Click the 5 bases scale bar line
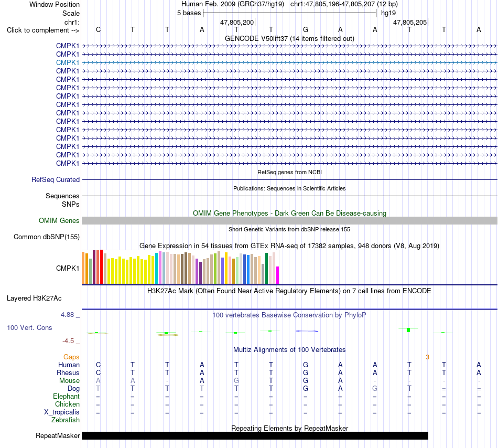The image size is (498, 448). pyautogui.click(x=290, y=13)
